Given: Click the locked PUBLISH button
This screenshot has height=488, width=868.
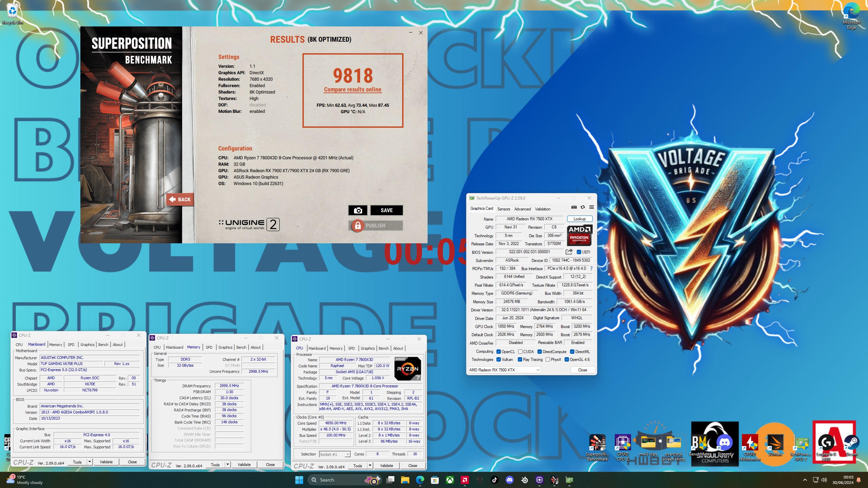Looking at the screenshot, I should pyautogui.click(x=376, y=226).
